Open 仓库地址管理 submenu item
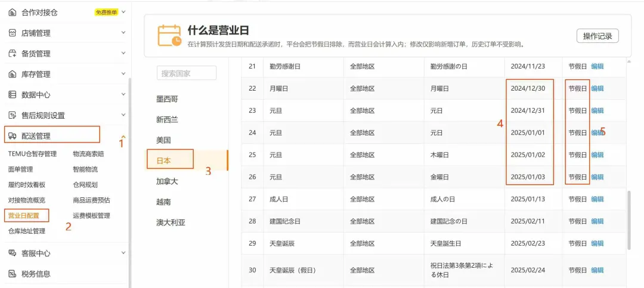This screenshot has height=288, width=644. coord(27,231)
